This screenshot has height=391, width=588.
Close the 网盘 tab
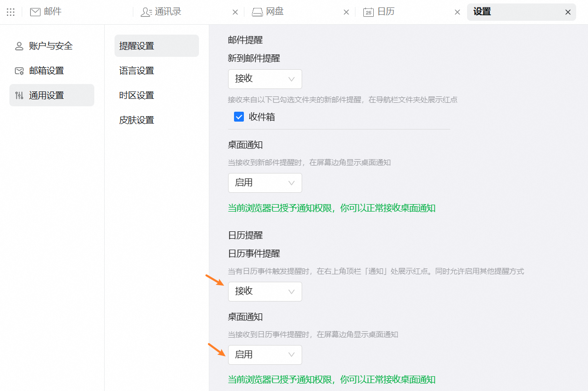tap(346, 12)
